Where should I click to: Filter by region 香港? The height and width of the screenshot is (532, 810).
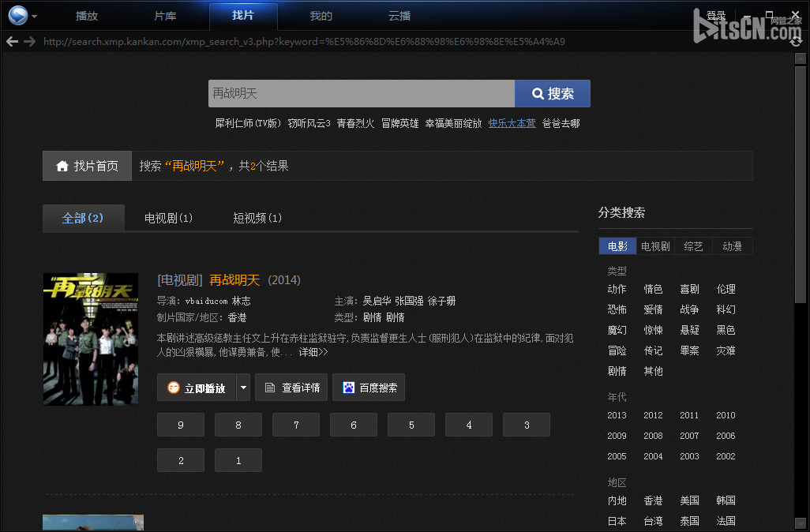(x=653, y=500)
